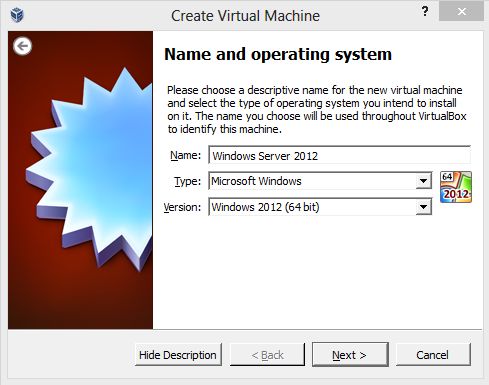This screenshot has height=385, width=489.
Task: Click the Version: label
Action: [182, 207]
